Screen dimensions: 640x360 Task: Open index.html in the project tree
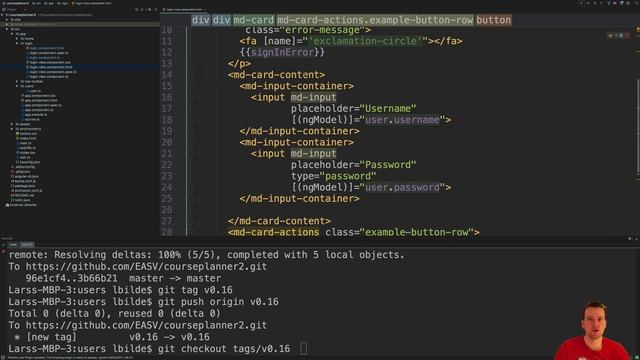point(28,138)
